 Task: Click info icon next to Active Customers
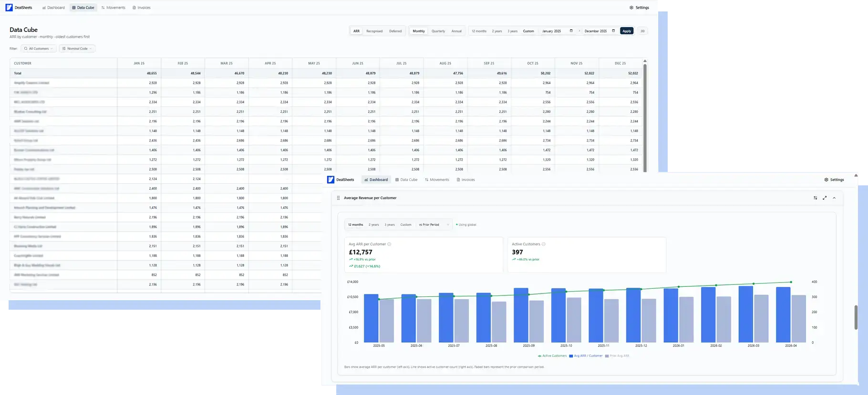(x=544, y=244)
